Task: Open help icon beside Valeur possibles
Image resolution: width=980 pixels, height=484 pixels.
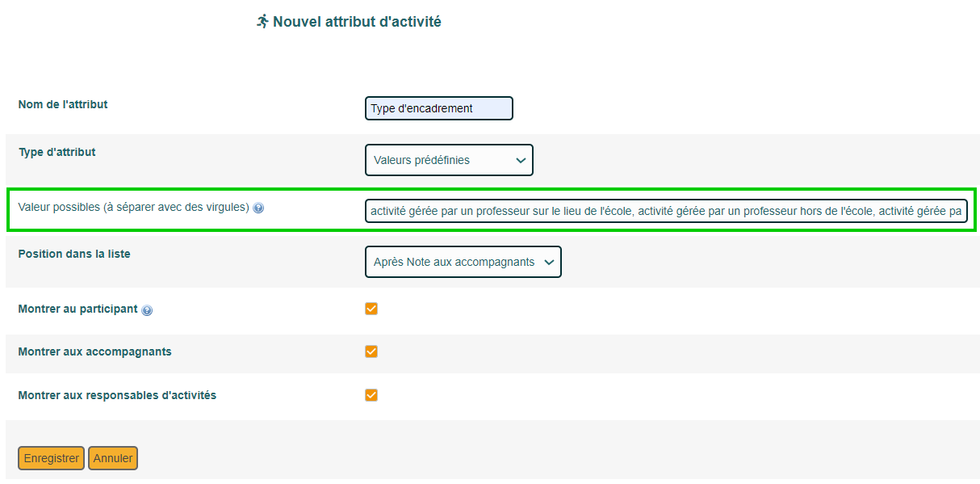Action: [258, 208]
